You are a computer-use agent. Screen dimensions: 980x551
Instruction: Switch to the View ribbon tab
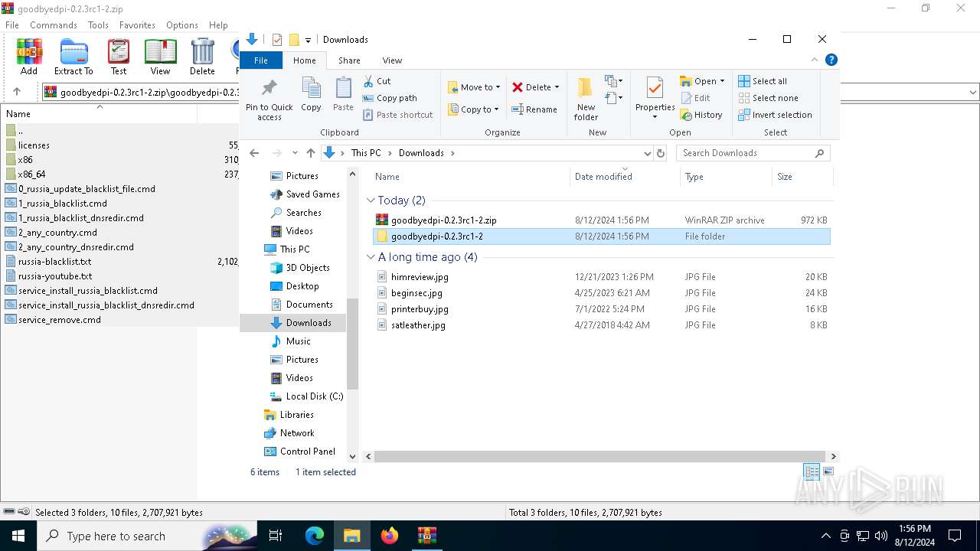392,60
